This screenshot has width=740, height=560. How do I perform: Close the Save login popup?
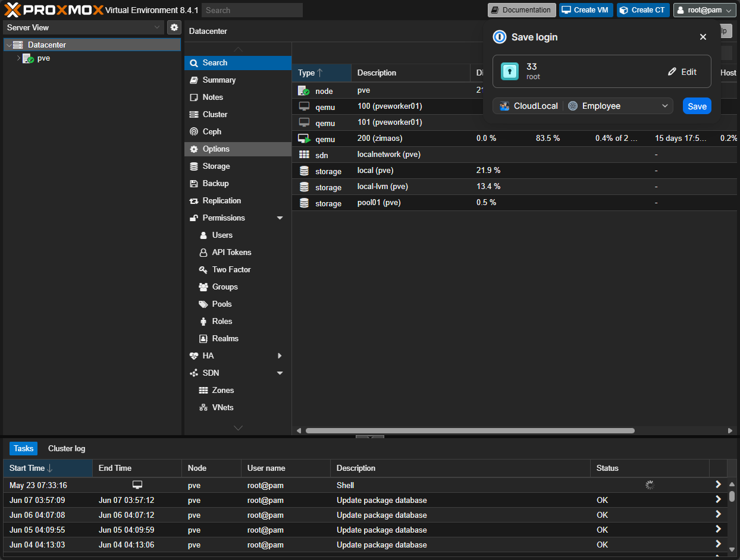[x=703, y=37]
